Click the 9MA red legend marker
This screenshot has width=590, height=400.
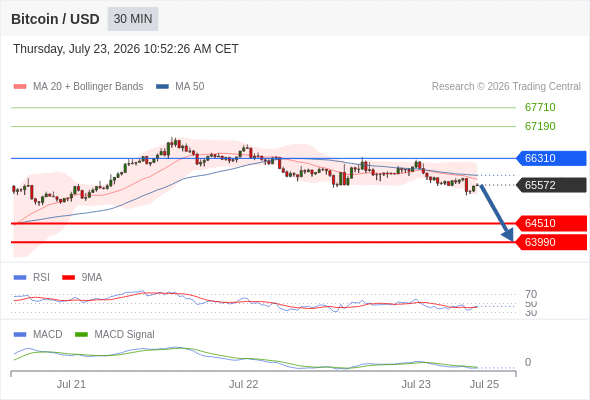click(x=68, y=278)
